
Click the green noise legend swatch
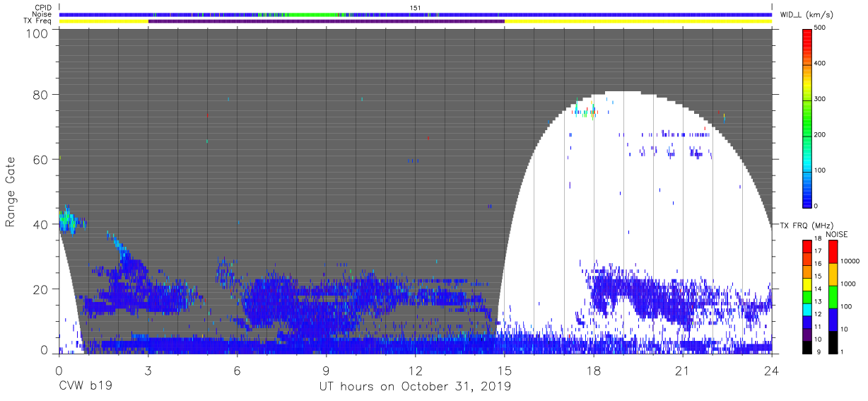(833, 296)
